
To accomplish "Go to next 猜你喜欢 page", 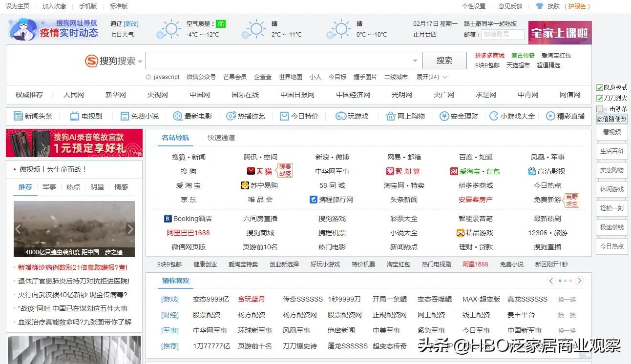I will tap(579, 281).
